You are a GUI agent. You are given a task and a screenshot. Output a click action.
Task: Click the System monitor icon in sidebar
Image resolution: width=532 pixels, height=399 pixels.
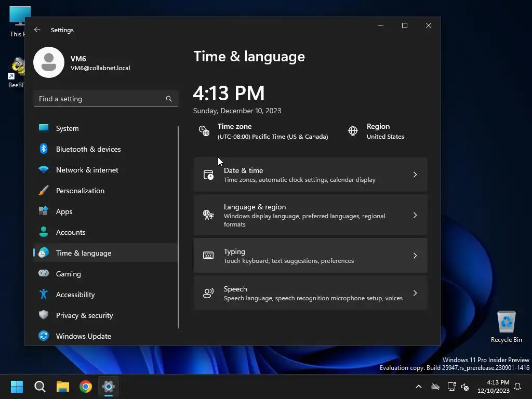(44, 128)
